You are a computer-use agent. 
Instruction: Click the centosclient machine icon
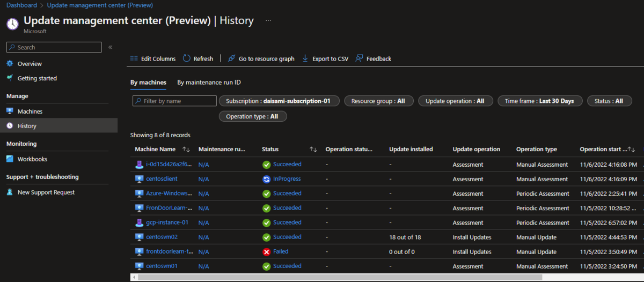click(139, 179)
